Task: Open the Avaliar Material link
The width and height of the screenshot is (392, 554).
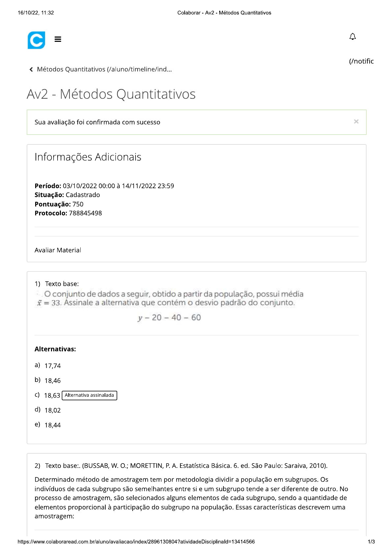Action: coord(58,250)
